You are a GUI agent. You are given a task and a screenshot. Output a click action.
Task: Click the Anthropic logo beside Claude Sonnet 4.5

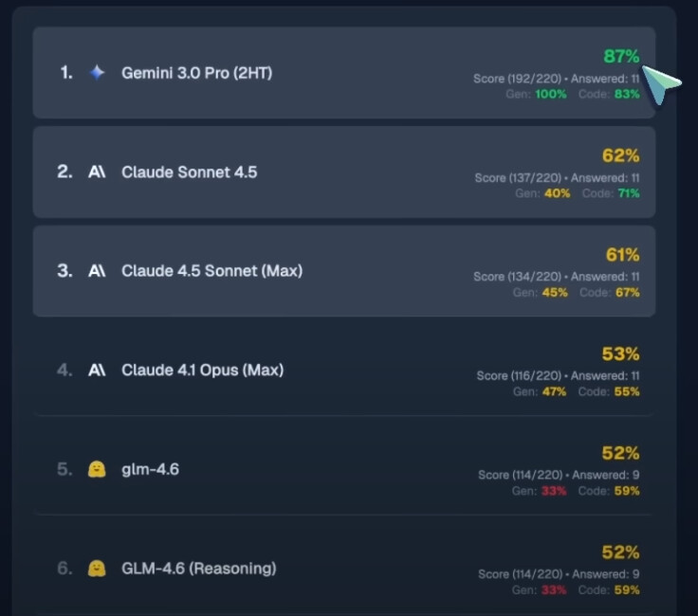[97, 172]
